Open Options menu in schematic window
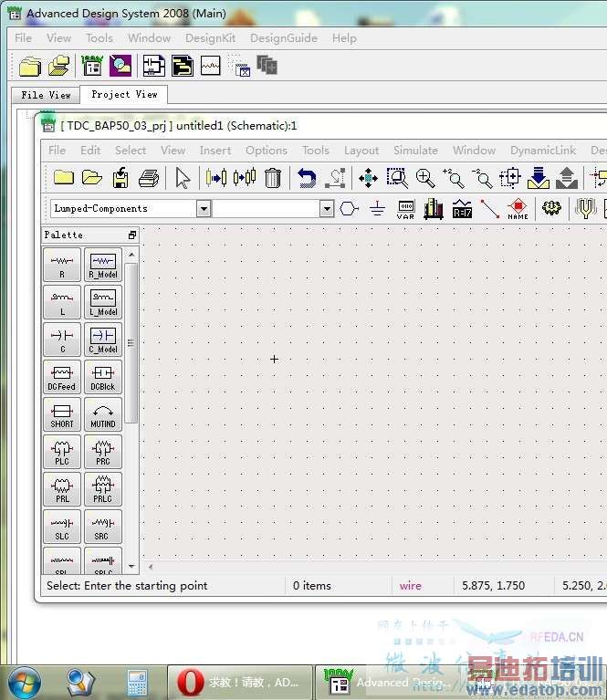Viewport: 607px width, 700px height. coord(267,151)
